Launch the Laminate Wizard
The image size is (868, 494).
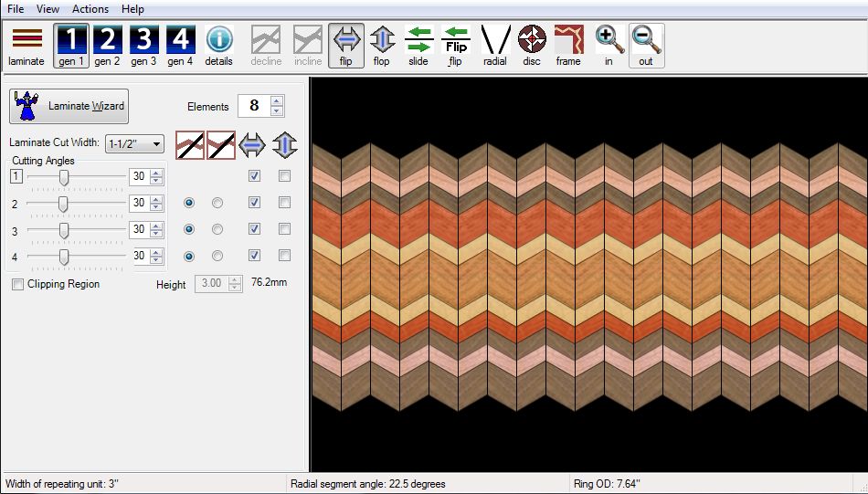click(69, 106)
